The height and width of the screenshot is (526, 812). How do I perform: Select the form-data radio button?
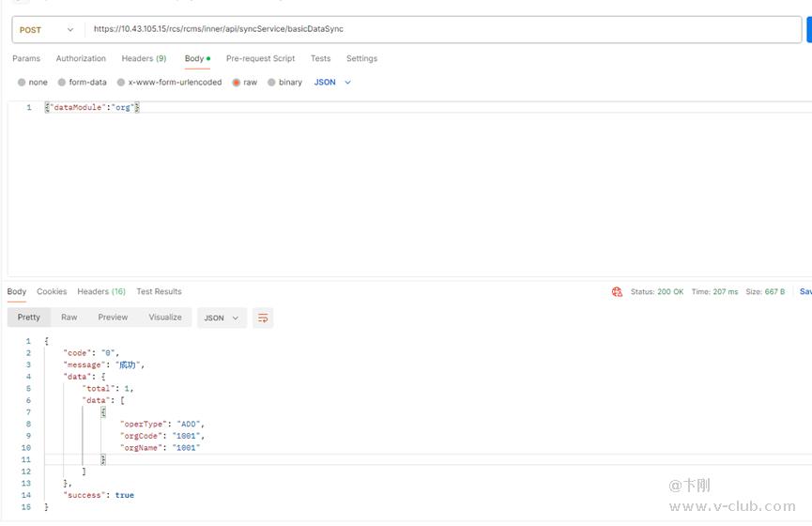[x=62, y=83]
